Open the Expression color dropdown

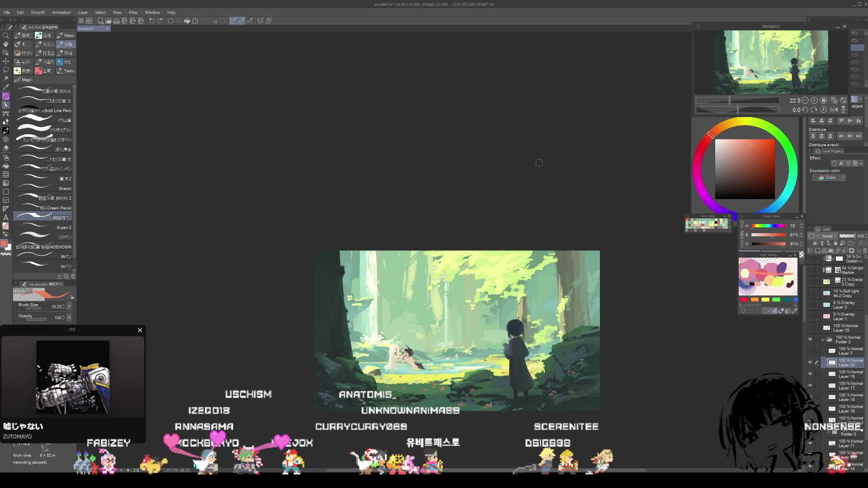(829, 178)
